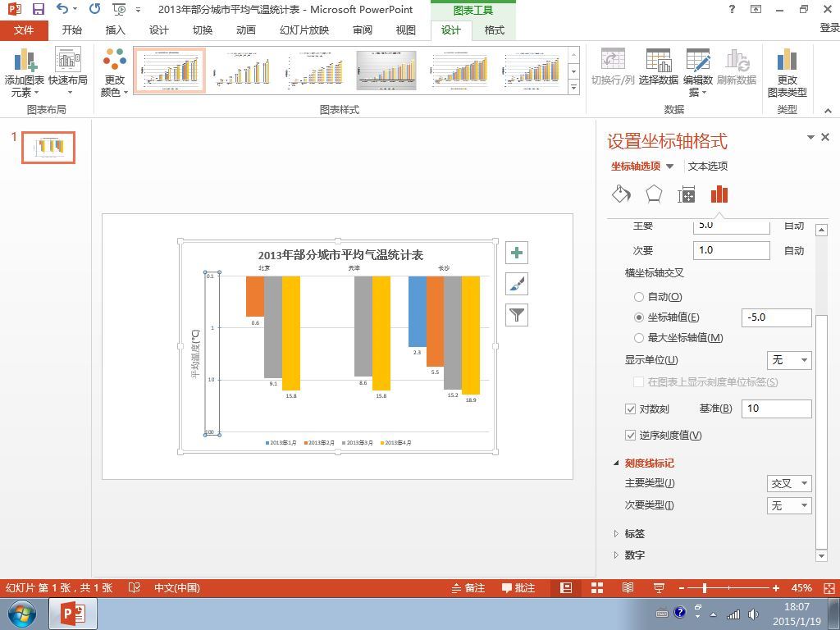
Task: Click the Notes (备注) button
Action: [x=468, y=587]
